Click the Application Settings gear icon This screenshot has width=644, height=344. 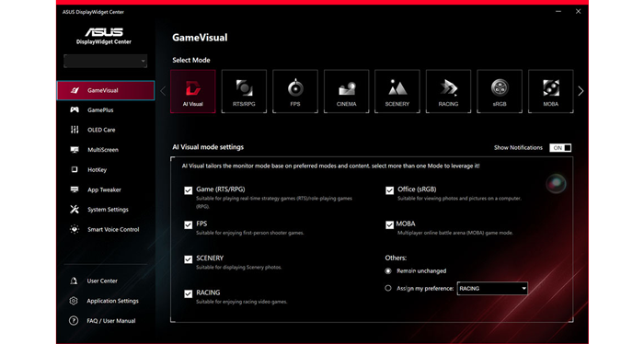(x=74, y=301)
